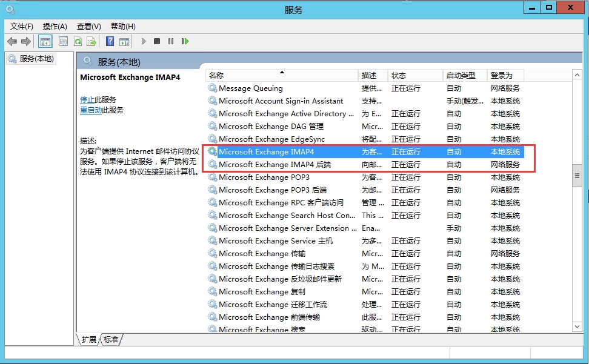The height and width of the screenshot is (364, 589).
Task: Open the 帮助(H) menu
Action: click(123, 26)
